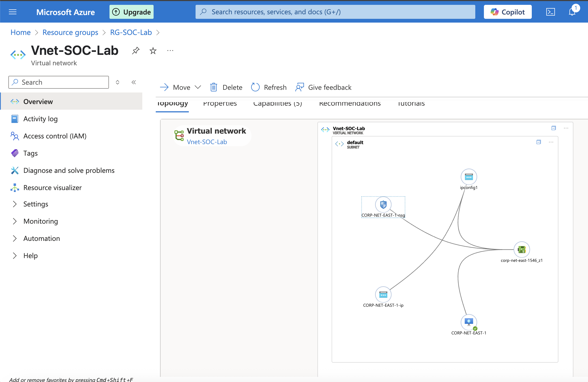Click the CORP-NET-EAST-1-nsg shield icon

click(383, 205)
